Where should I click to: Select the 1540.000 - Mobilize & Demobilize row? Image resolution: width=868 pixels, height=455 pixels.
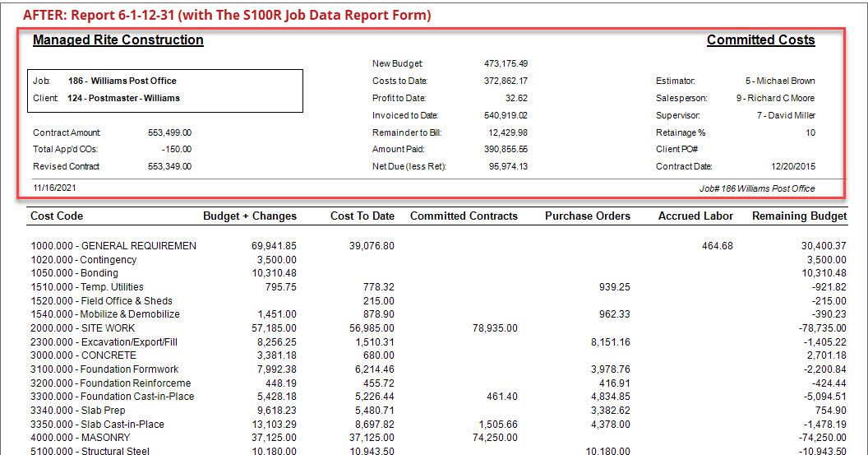[x=438, y=314]
